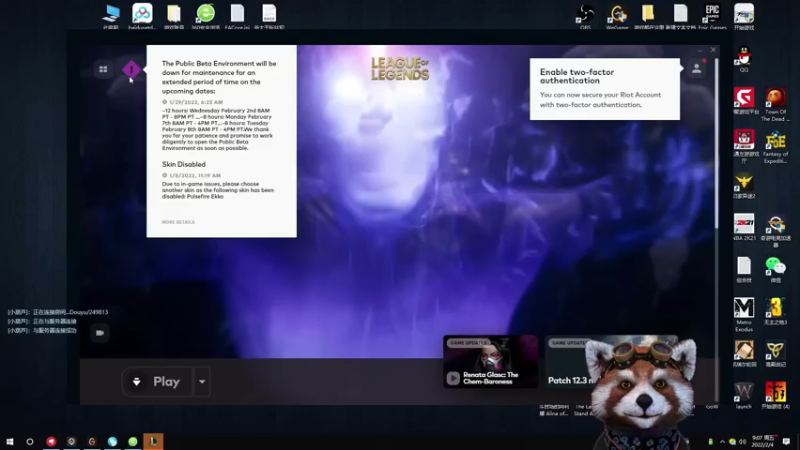This screenshot has width=800, height=450.
Task: Open the OBS desktop shortcut
Action: click(585, 16)
